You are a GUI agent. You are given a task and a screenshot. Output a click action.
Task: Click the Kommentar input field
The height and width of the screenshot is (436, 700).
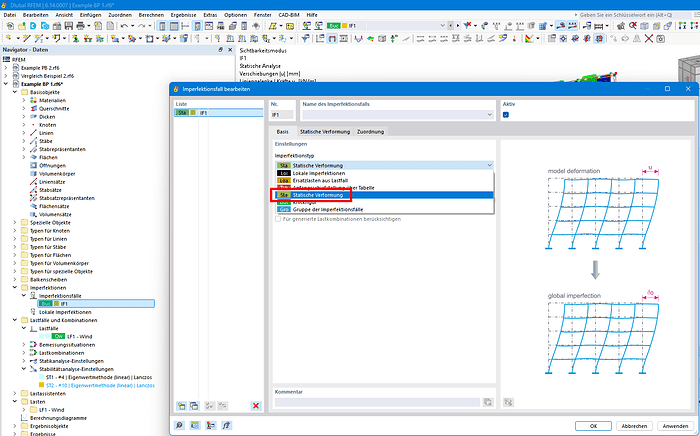click(377, 402)
